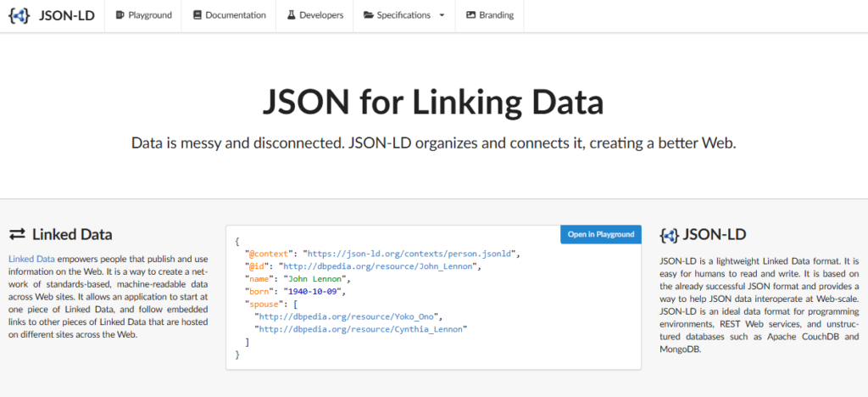Click the JSON-LD logo icon in navbar
This screenshot has width=868, height=397.
click(19, 15)
